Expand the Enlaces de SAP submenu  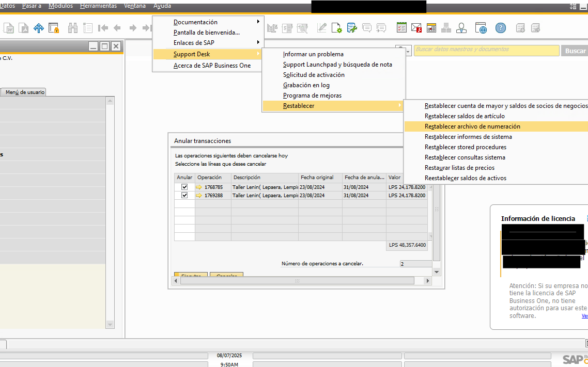tap(208, 43)
